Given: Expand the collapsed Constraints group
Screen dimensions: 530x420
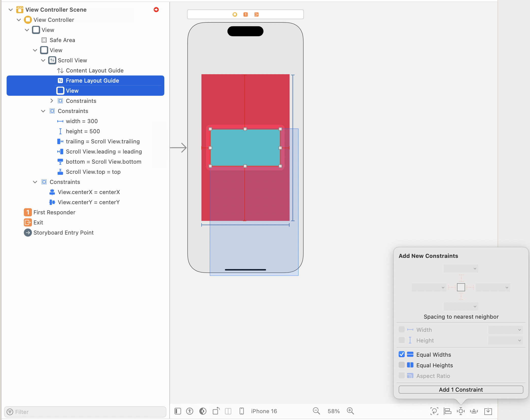Looking at the screenshot, I should click(x=52, y=101).
